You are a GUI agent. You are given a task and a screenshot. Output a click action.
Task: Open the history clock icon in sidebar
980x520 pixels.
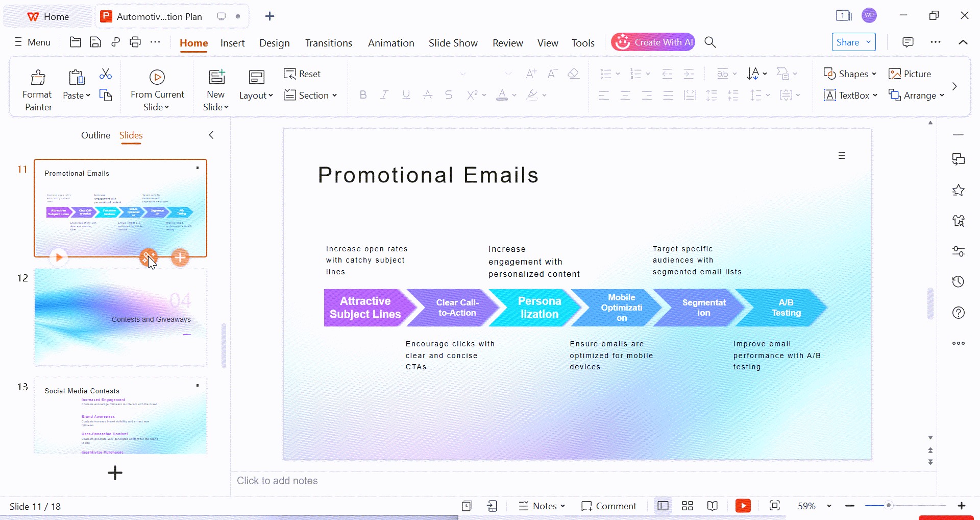pyautogui.click(x=958, y=282)
